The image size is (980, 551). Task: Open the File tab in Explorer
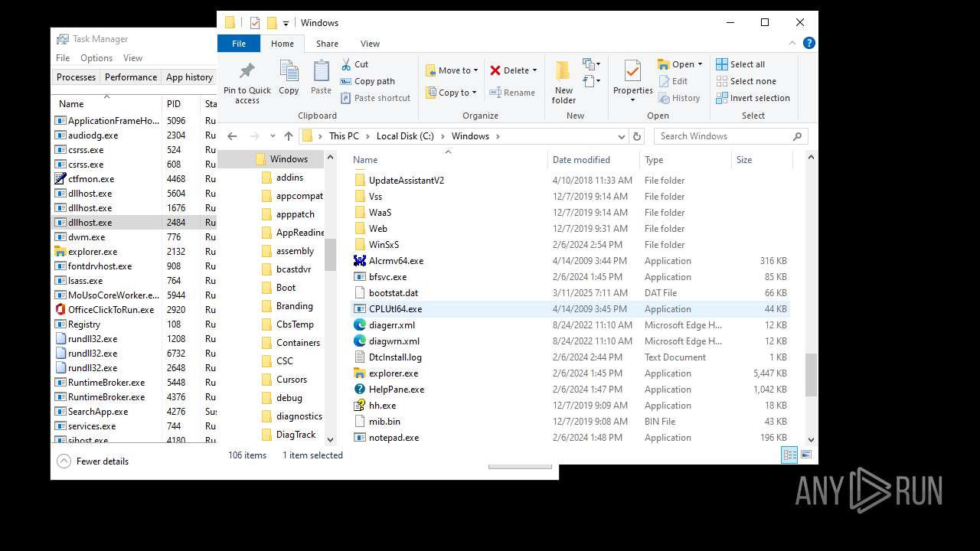click(x=239, y=44)
